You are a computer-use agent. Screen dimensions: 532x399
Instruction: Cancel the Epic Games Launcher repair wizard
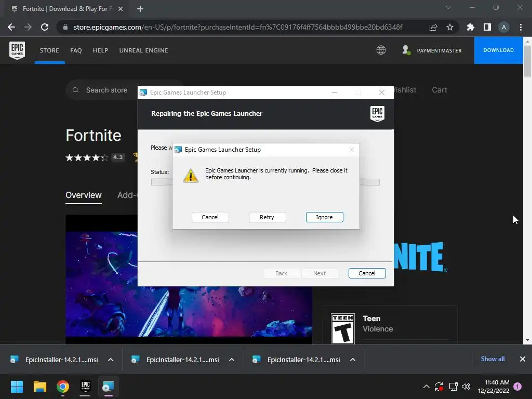367,273
